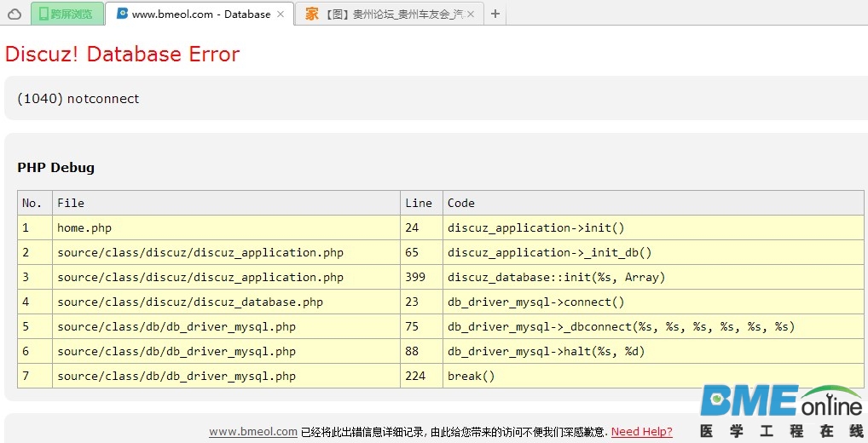
Task: Close the 贵州论坛 tab
Action: (x=471, y=14)
